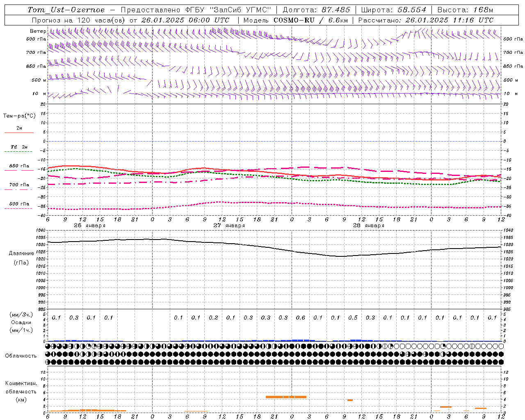Click the longest orange convective cloud bar near 5 km
Screen dimensions: 525x420
tap(286, 397)
